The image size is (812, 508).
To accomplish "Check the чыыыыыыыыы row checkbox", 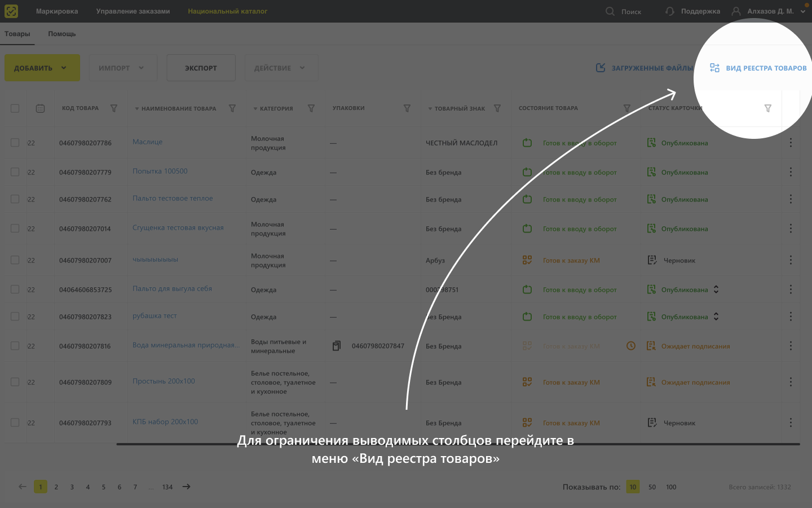I will coord(15,260).
